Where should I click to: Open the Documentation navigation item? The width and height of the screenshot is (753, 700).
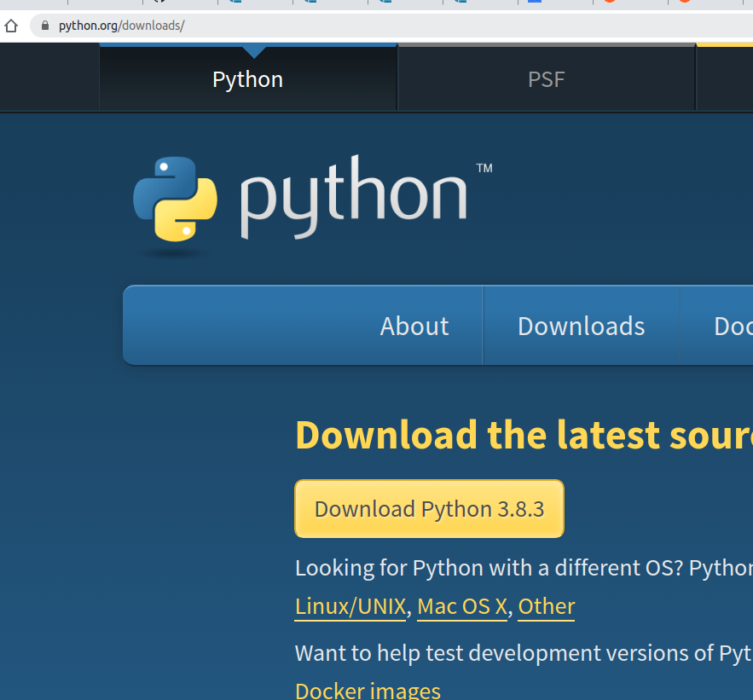732,326
